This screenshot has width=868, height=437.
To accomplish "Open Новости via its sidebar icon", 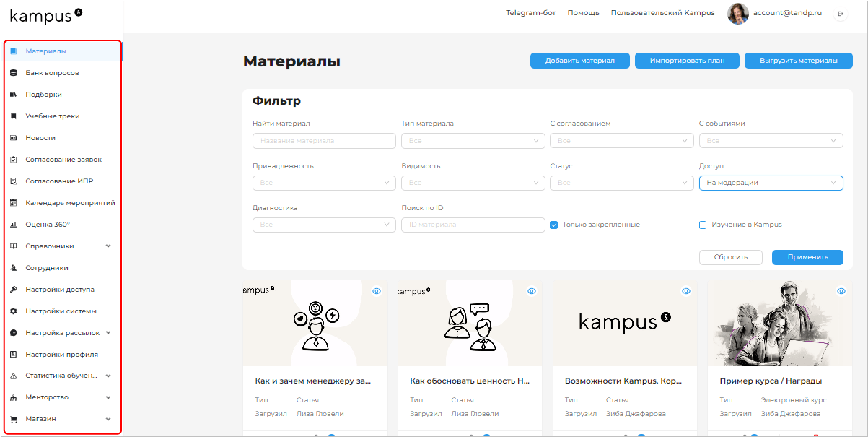I will [13, 137].
